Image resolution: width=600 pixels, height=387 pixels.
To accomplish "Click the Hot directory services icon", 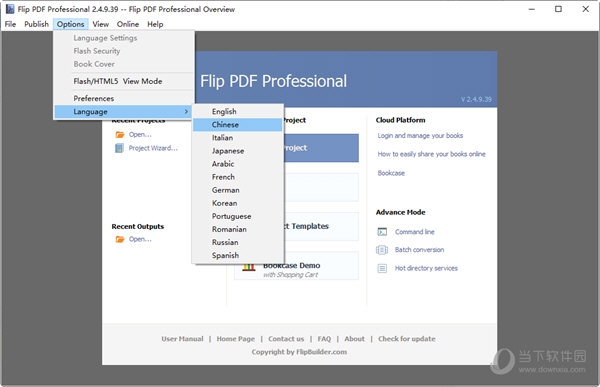I will pos(382,268).
